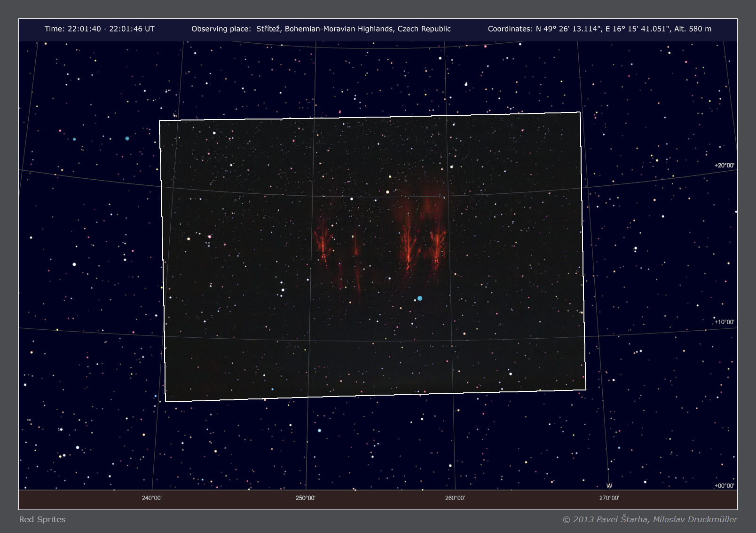Click the +10°00' altitude label
This screenshot has height=533, width=756.
pyautogui.click(x=724, y=322)
